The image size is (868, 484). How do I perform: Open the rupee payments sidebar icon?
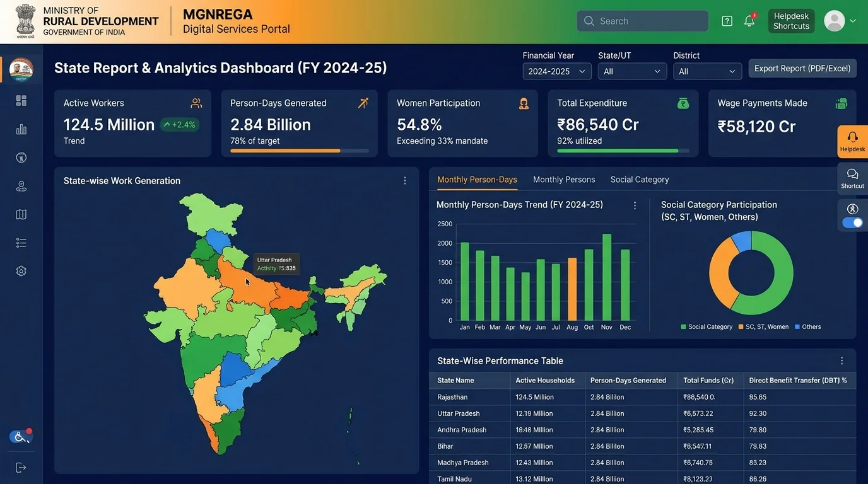click(21, 158)
